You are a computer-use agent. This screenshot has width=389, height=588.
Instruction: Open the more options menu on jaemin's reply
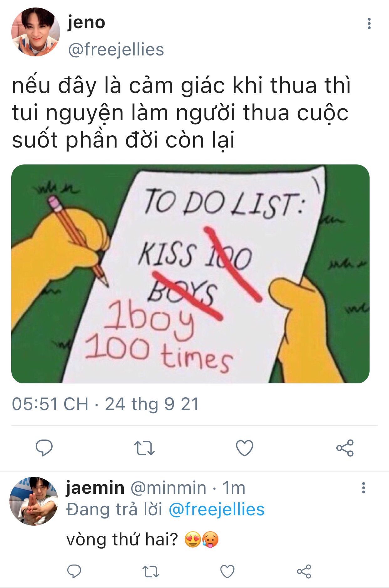tap(363, 487)
